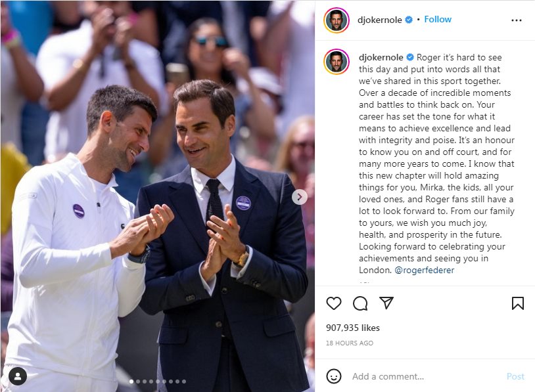Open comments via speech bubble icon
The width and height of the screenshot is (535, 392).
(360, 303)
